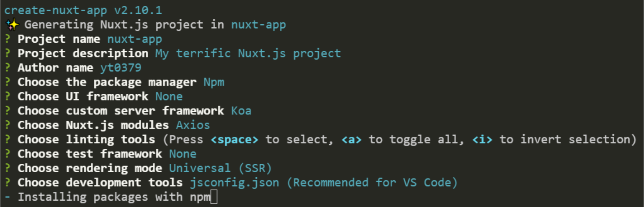This screenshot has width=644, height=207.
Task: Click the question mark beside Project name
Action: tap(8, 39)
